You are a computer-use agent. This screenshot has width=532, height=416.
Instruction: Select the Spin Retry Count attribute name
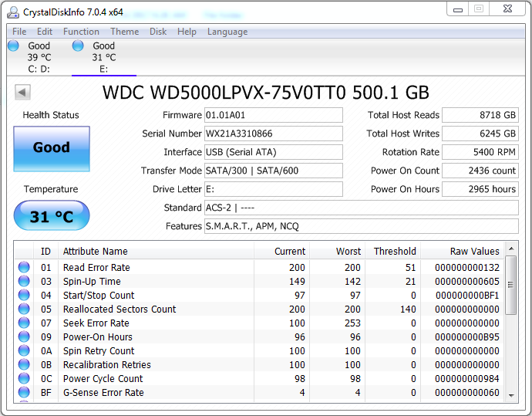pos(99,351)
